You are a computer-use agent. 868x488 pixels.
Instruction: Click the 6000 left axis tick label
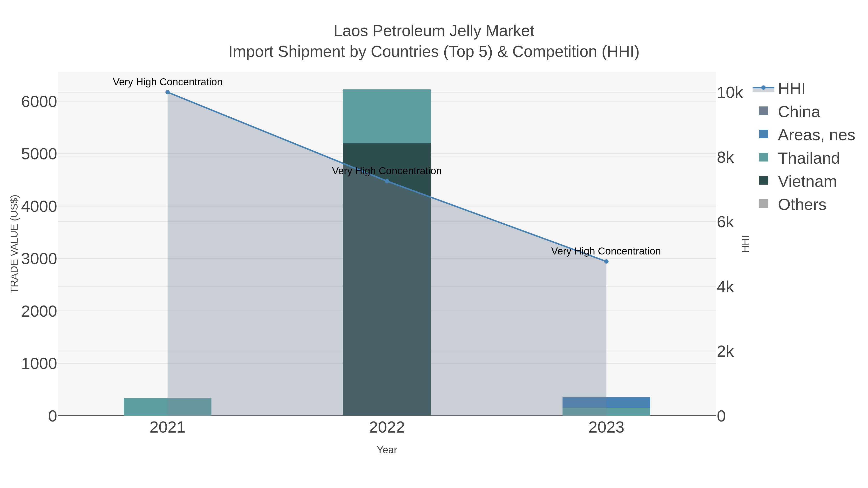pyautogui.click(x=39, y=102)
